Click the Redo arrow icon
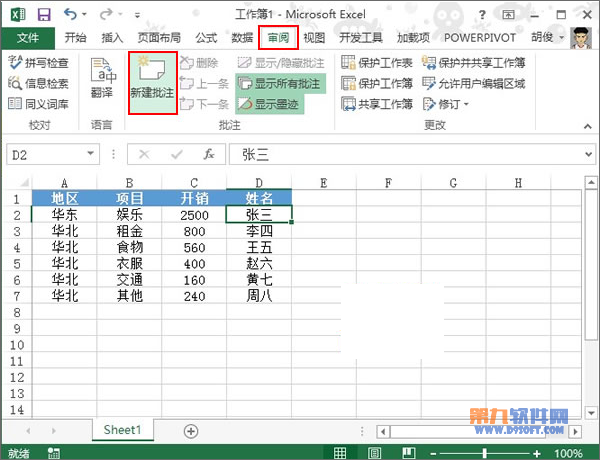Image resolution: width=600 pixels, height=460 pixels. tap(106, 14)
